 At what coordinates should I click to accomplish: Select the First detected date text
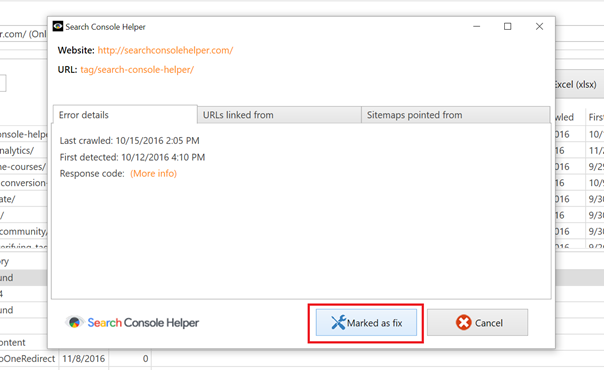tap(163, 157)
